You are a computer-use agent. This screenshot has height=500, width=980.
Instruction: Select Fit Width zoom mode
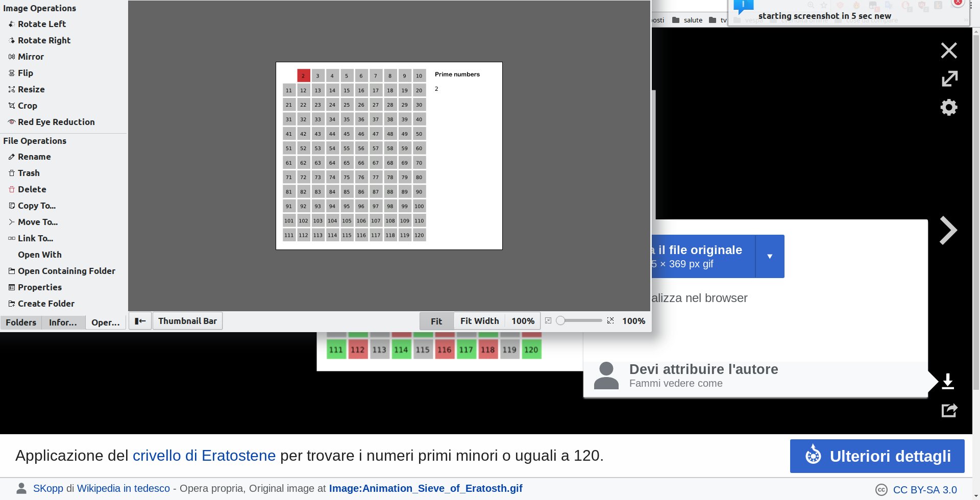coord(479,321)
